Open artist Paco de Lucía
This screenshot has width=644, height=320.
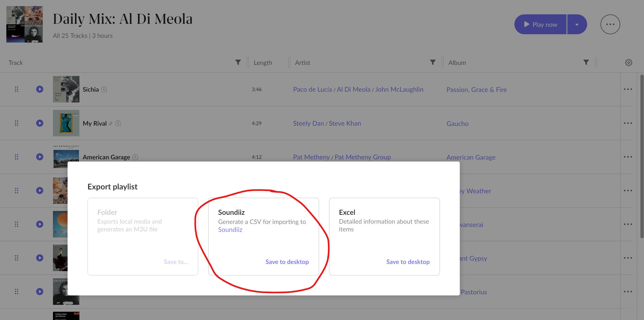coord(312,89)
